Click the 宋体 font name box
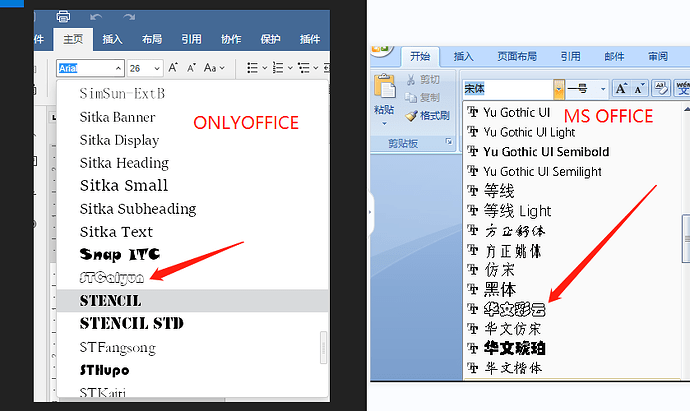The height and width of the screenshot is (411, 690). (x=508, y=89)
